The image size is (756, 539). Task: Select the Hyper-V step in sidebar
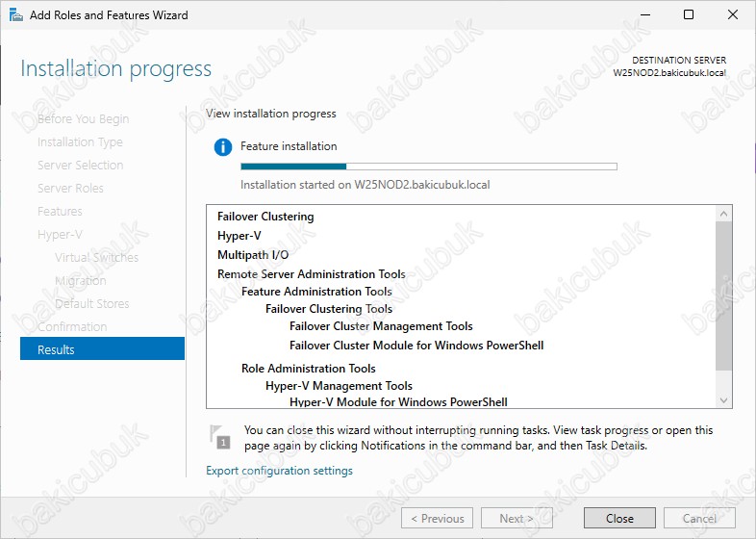pos(60,235)
